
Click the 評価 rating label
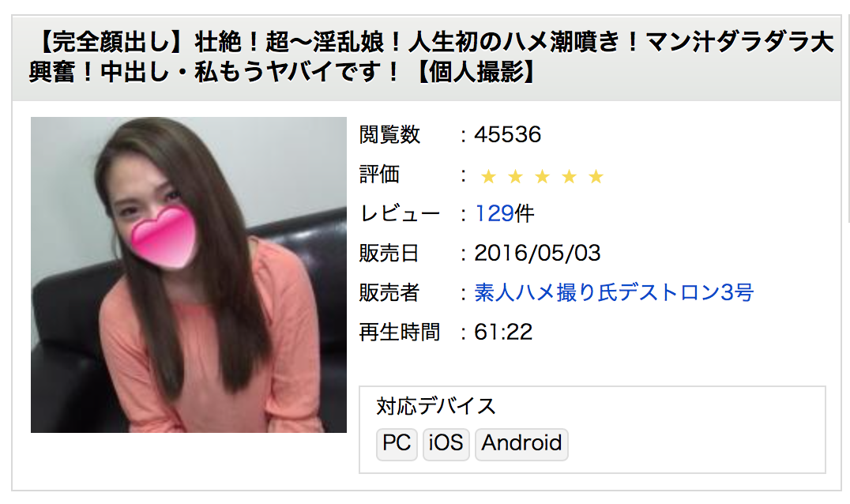click(x=379, y=175)
